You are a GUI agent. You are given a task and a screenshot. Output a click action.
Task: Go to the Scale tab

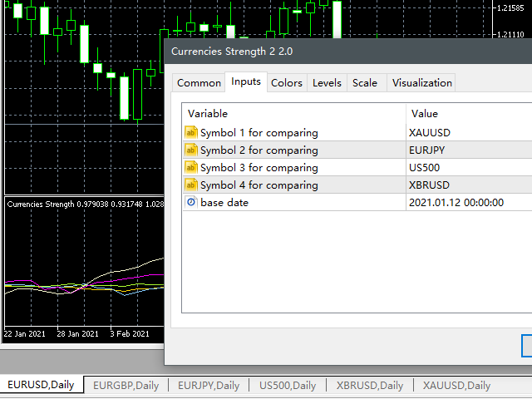[x=364, y=82]
